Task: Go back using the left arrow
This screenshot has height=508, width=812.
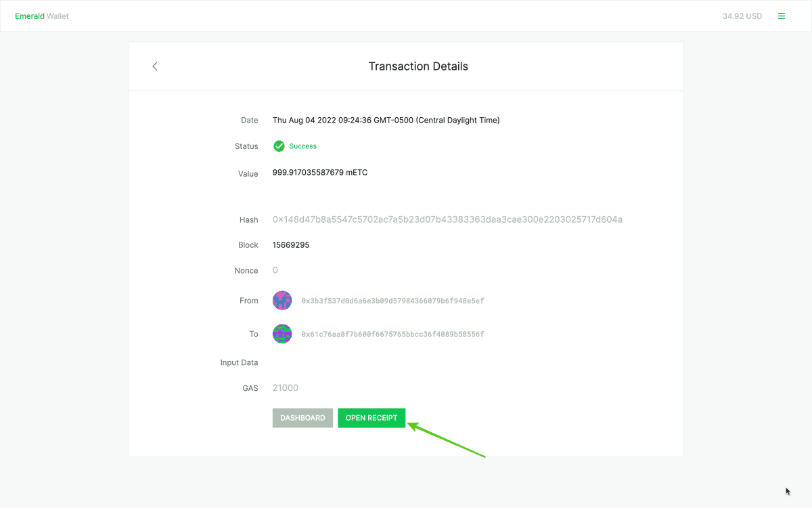Action: coord(155,66)
